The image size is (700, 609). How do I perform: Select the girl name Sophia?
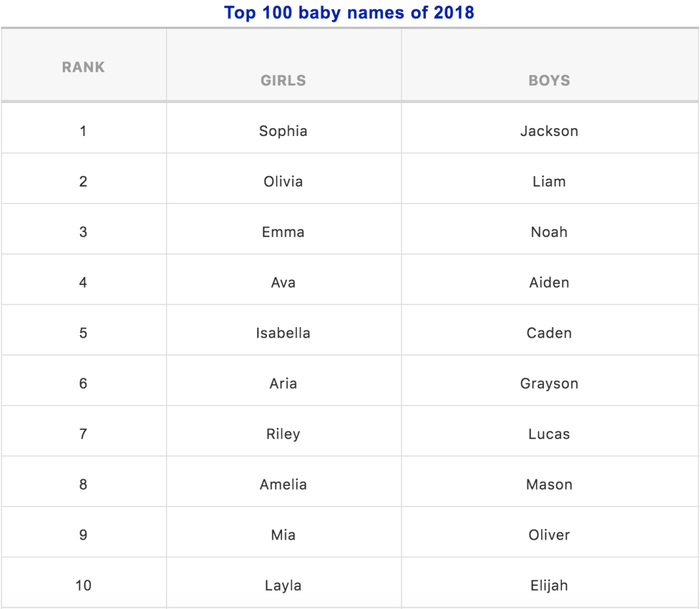point(283,131)
